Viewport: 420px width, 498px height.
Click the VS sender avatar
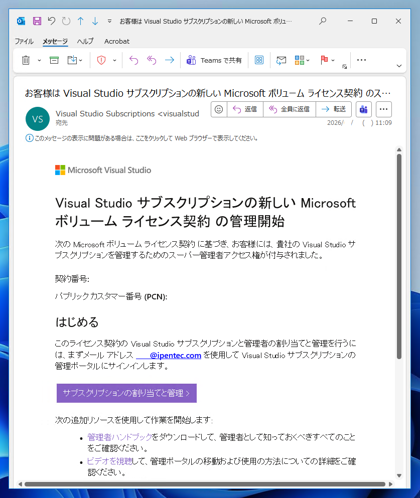point(37,119)
